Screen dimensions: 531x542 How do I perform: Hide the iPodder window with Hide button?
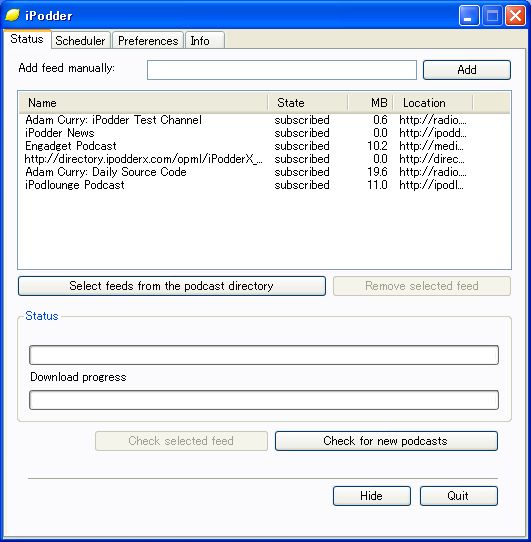(372, 496)
